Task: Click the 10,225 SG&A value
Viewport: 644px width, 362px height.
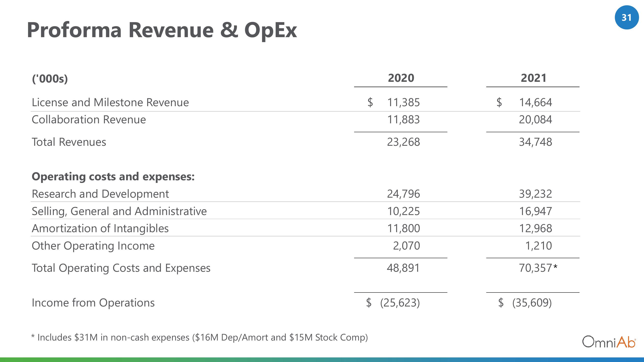Action: pyautogui.click(x=403, y=211)
